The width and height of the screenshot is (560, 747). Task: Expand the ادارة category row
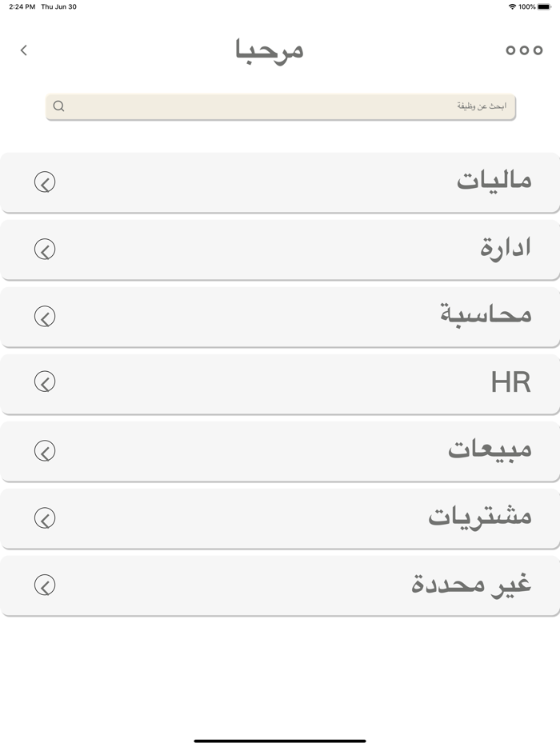(x=280, y=249)
